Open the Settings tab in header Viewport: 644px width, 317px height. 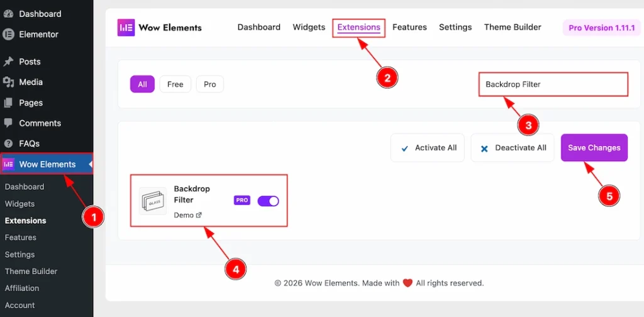[x=455, y=27]
